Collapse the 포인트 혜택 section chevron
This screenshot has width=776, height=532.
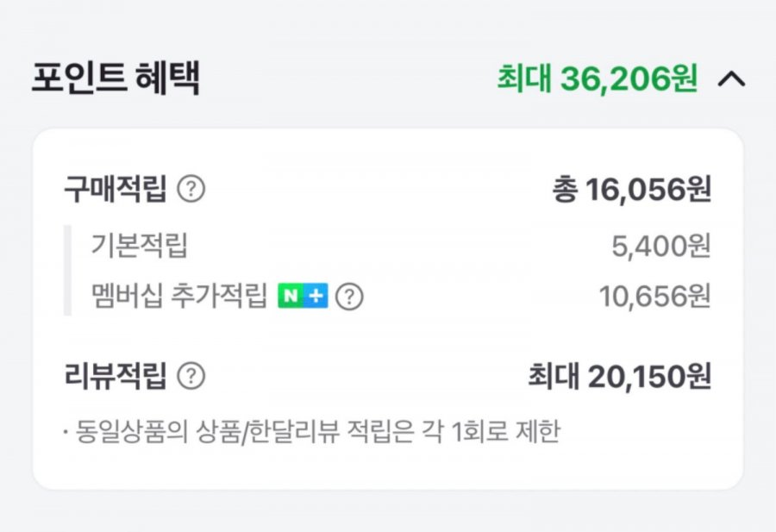(x=730, y=79)
